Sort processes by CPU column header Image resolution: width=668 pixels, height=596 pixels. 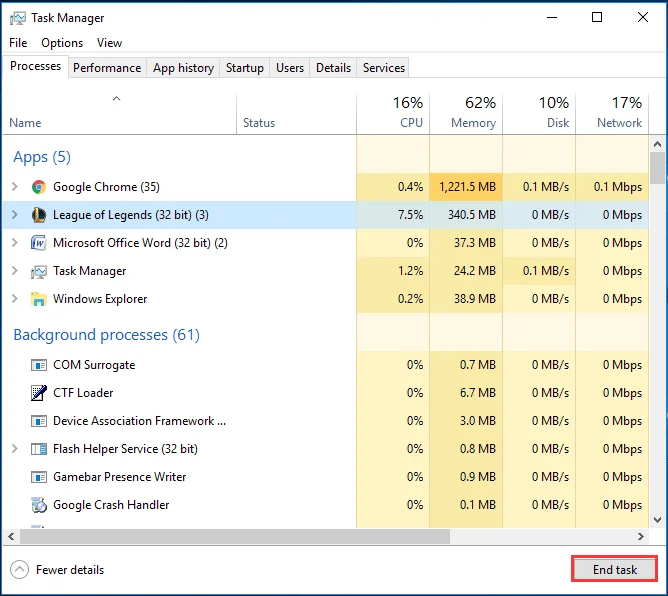pos(393,113)
